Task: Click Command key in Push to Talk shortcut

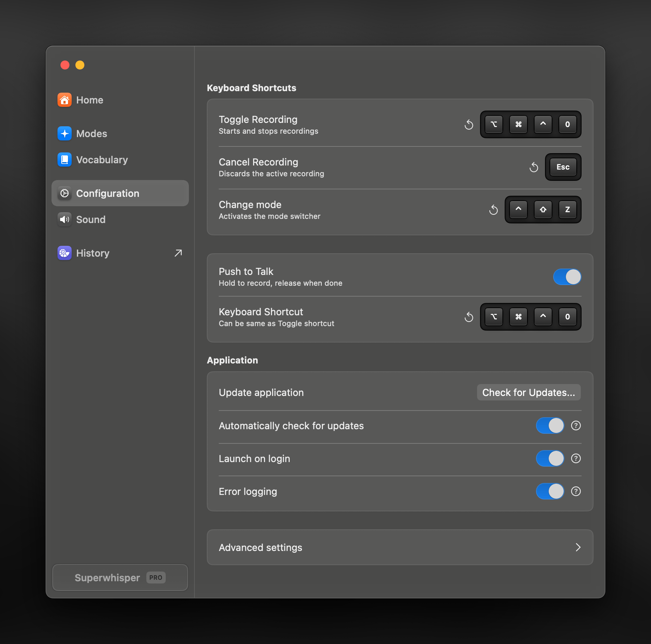Action: [x=518, y=317]
